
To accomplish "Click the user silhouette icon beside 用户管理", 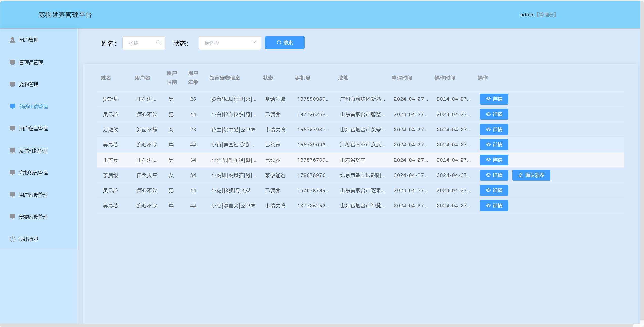I will pos(12,40).
